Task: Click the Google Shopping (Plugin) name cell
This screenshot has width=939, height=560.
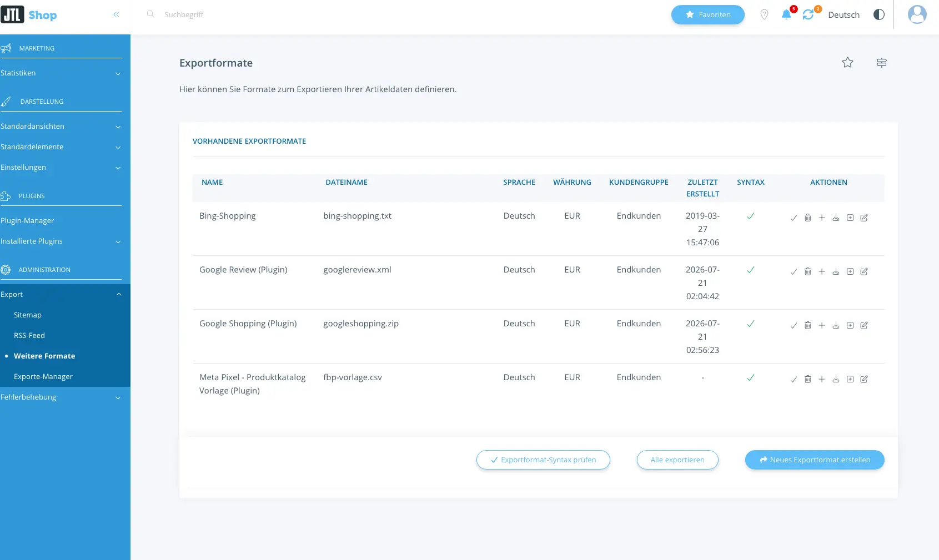Action: tap(248, 324)
